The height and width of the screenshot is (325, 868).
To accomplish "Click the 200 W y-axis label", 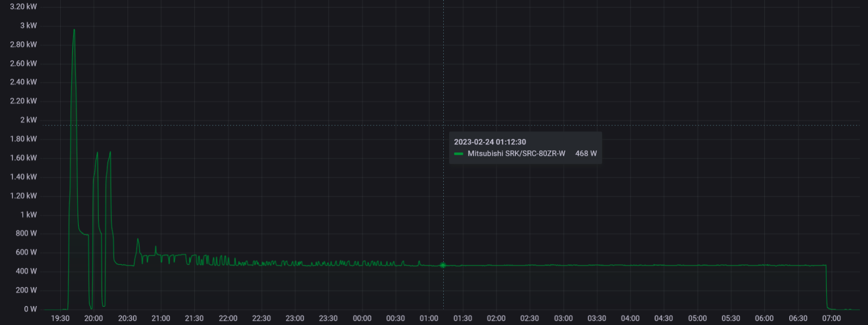I will pyautogui.click(x=27, y=290).
